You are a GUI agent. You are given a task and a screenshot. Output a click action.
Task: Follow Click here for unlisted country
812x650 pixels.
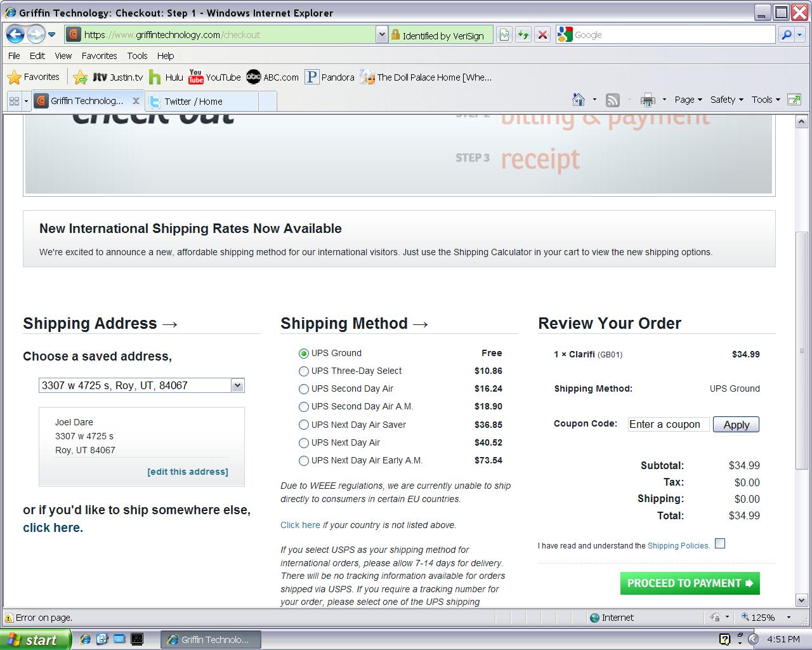point(300,525)
